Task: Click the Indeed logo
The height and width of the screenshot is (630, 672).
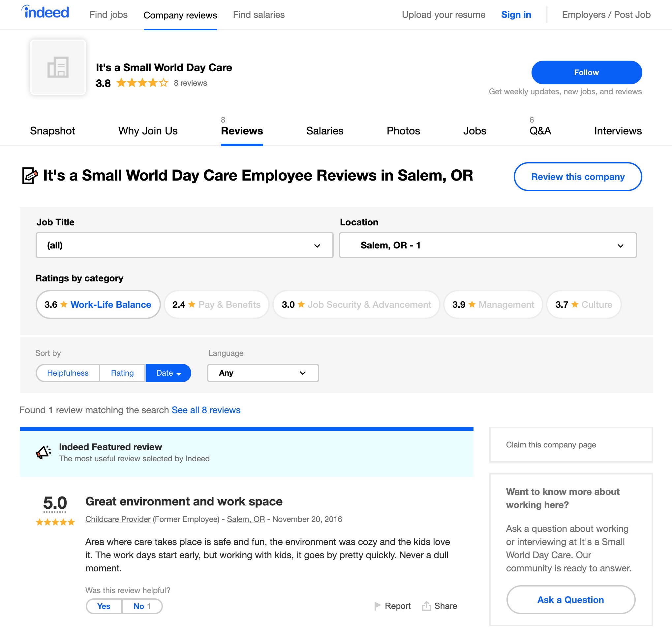Action: tap(45, 13)
